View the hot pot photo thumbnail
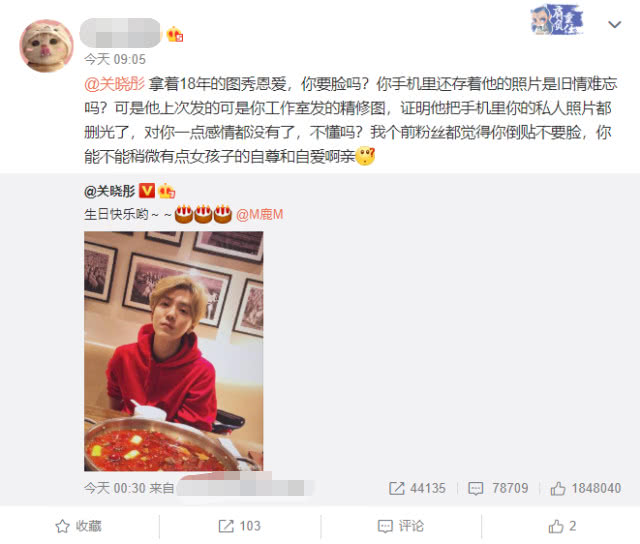This screenshot has height=544, width=640. 173,351
